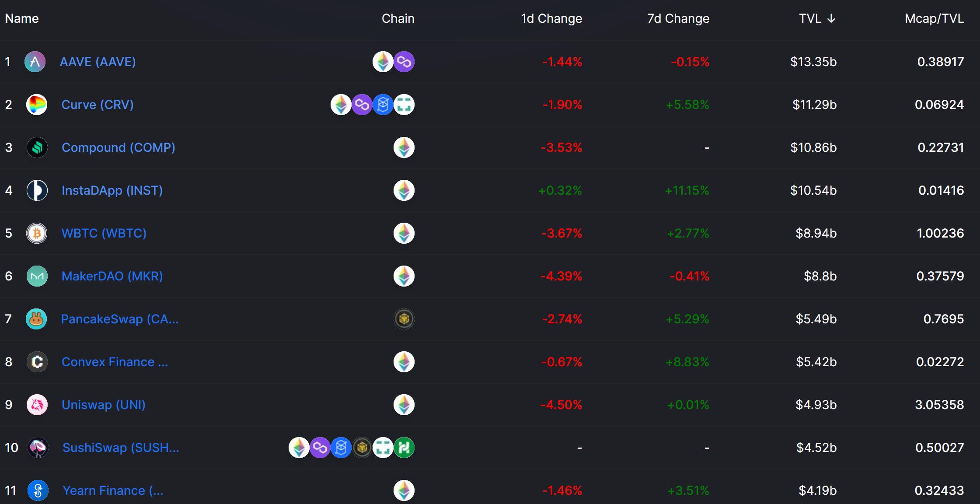
Task: Click the Fantom chain icon in Curve row
Action: (383, 105)
